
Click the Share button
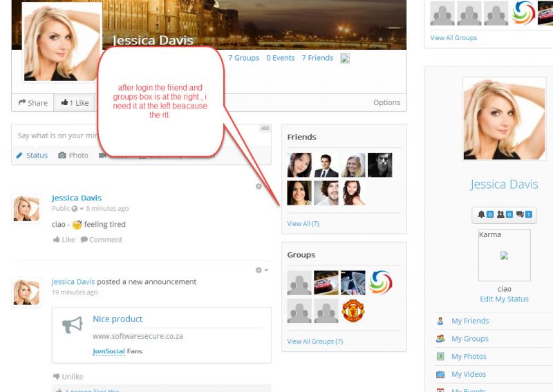32,103
